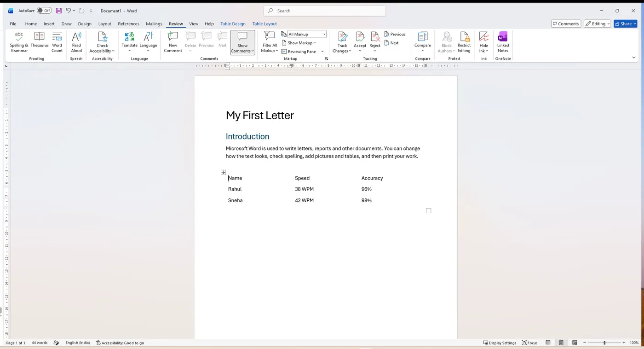This screenshot has height=349, width=644.
Task: Undo the last action
Action: coord(69,11)
